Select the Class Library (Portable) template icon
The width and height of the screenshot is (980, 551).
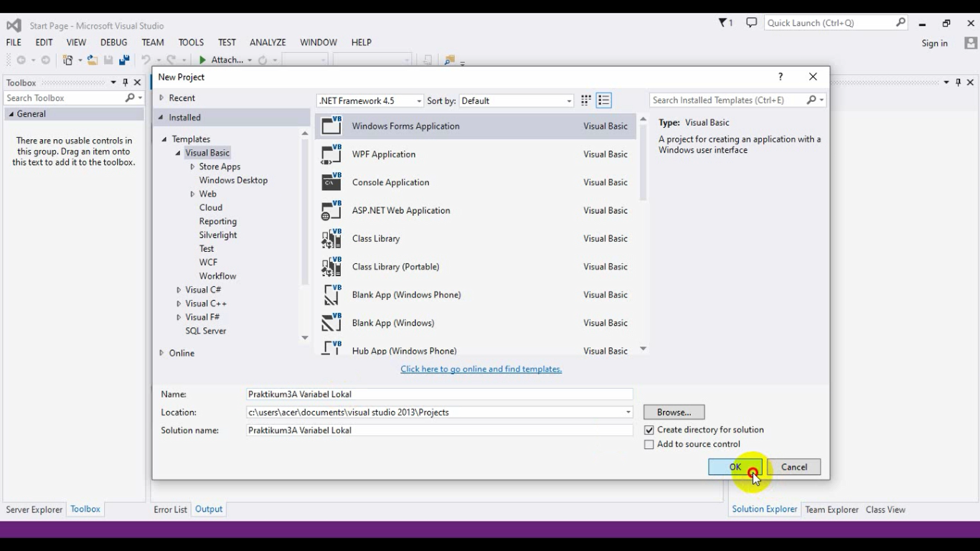point(331,266)
